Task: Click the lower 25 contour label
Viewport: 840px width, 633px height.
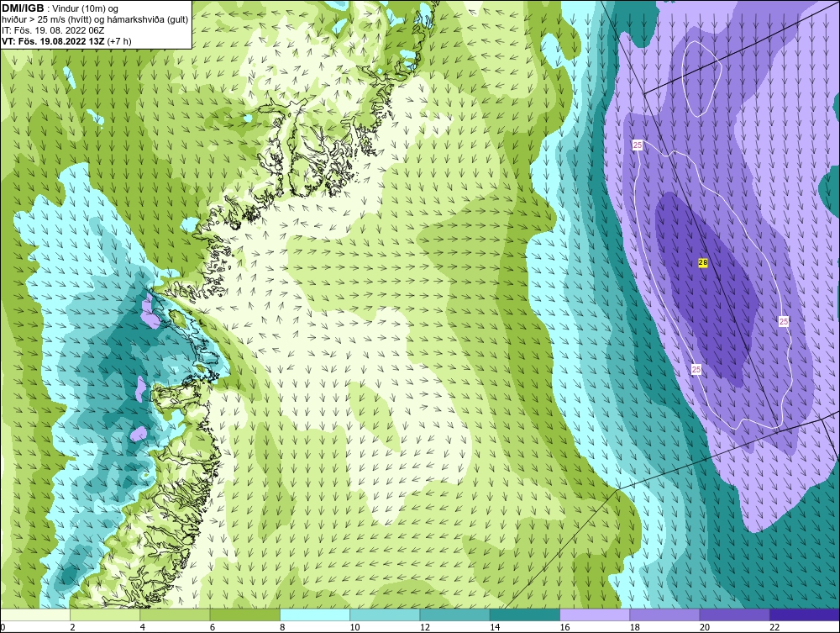Action: [696, 369]
